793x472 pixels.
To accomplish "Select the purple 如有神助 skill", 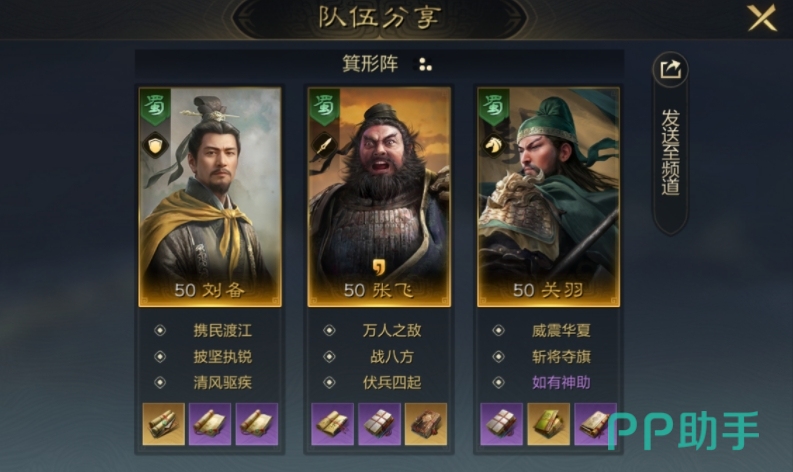I will pos(561,382).
